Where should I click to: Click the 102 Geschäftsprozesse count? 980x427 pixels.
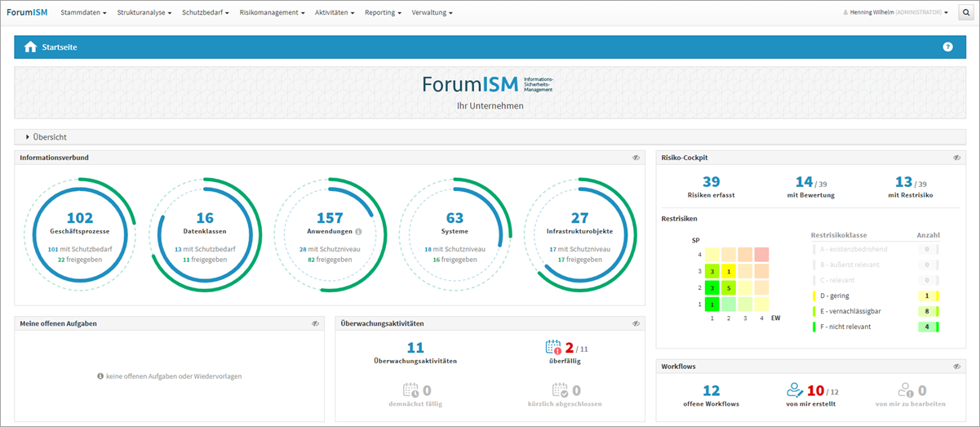point(80,218)
